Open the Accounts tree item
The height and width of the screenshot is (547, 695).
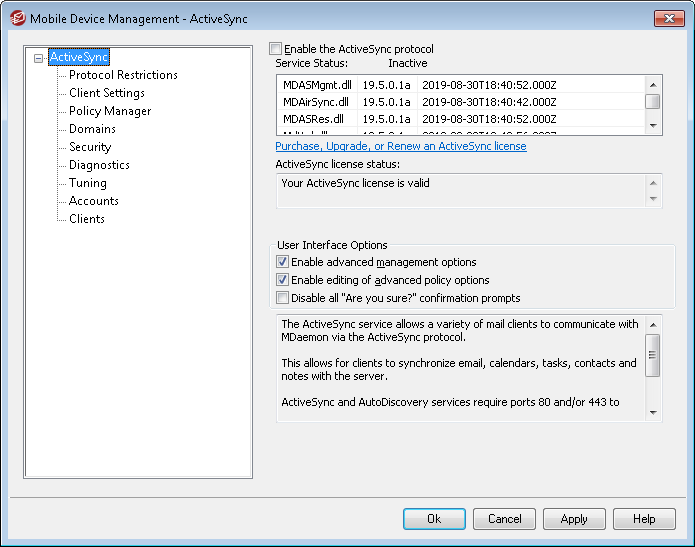(94, 201)
